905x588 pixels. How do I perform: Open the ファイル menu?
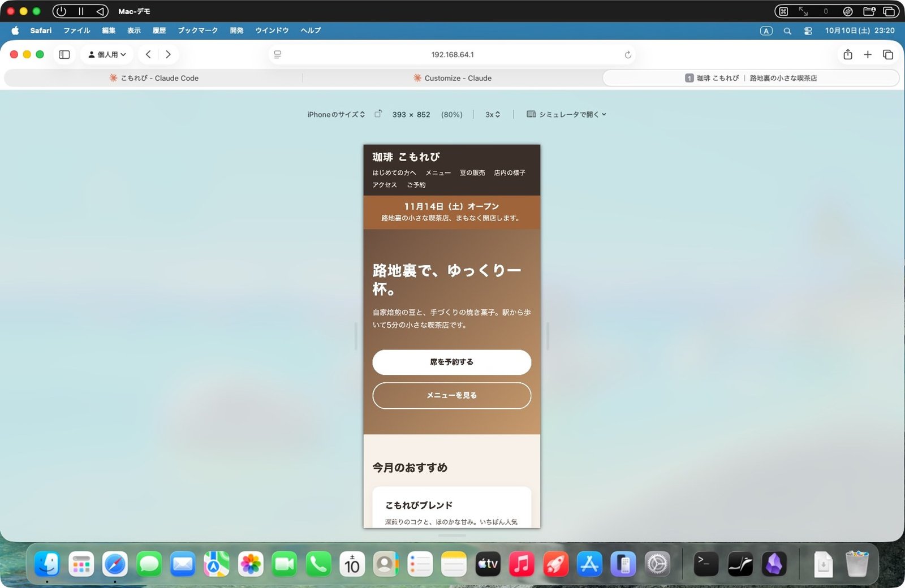(77, 31)
